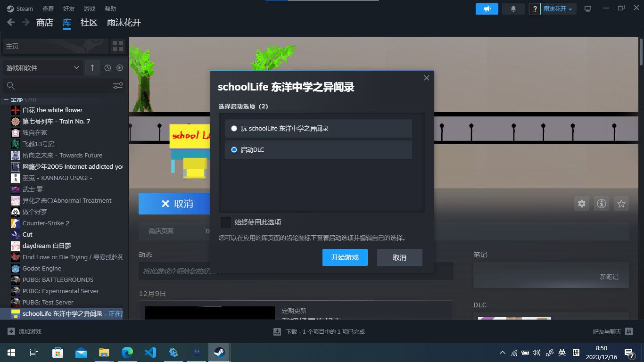Click the blue 取消 launch button
This screenshot has height=362, width=644.
point(174,204)
